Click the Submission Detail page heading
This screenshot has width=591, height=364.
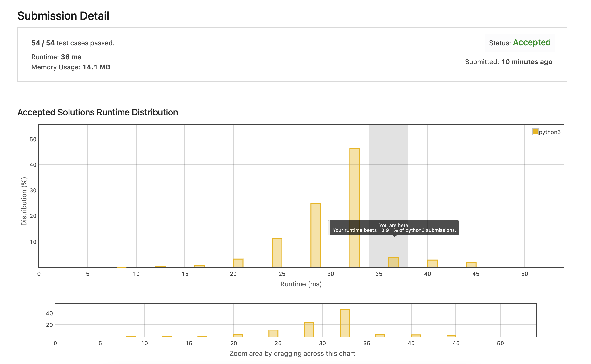[x=63, y=16]
